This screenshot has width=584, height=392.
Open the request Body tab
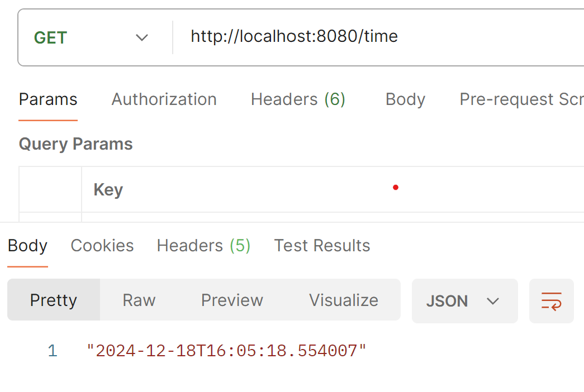pos(405,99)
